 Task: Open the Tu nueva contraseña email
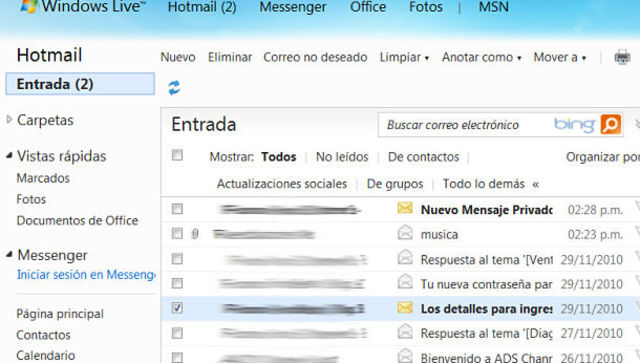(487, 284)
